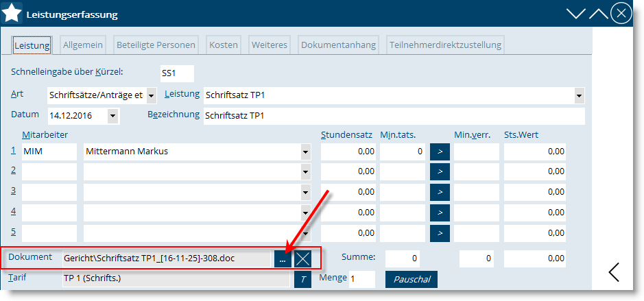
Task: Open the Datum date picker dropdown
Action: point(112,116)
